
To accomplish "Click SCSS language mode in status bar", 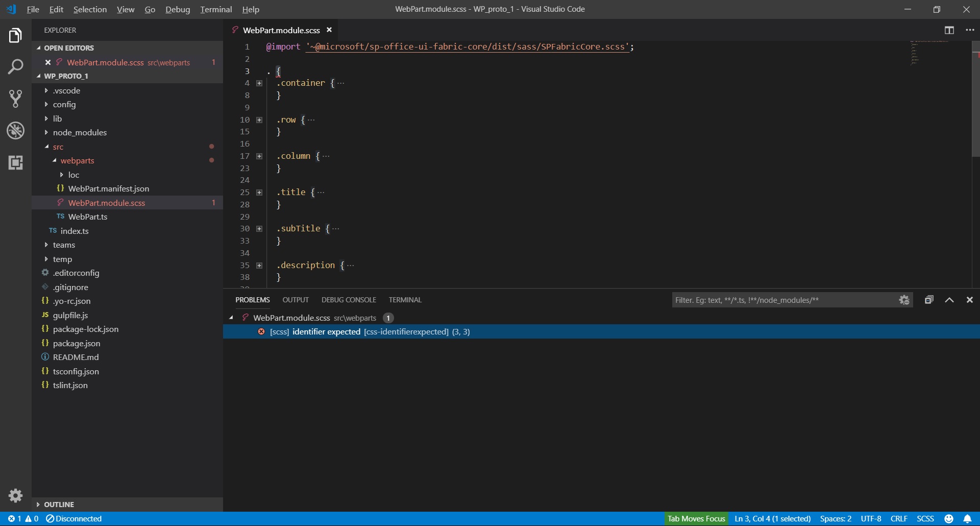I will tap(925, 518).
